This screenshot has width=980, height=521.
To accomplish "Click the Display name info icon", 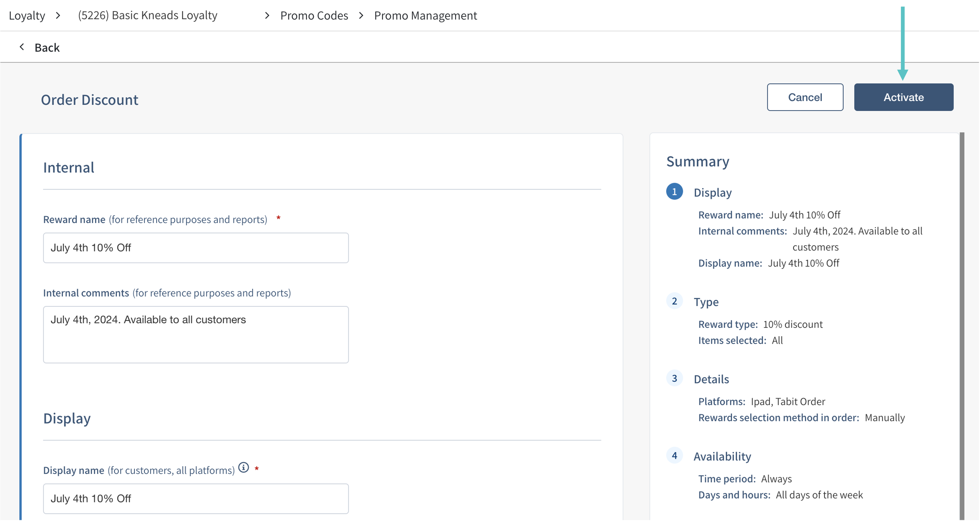I will 243,467.
